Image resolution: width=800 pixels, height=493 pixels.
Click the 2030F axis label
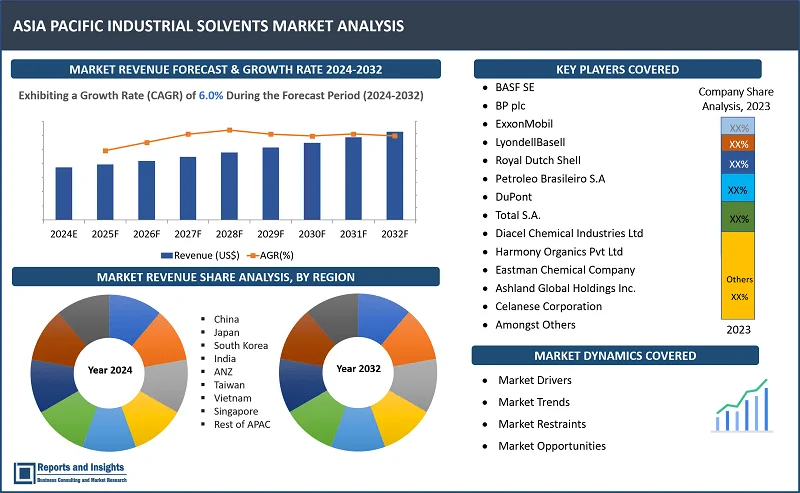point(312,234)
